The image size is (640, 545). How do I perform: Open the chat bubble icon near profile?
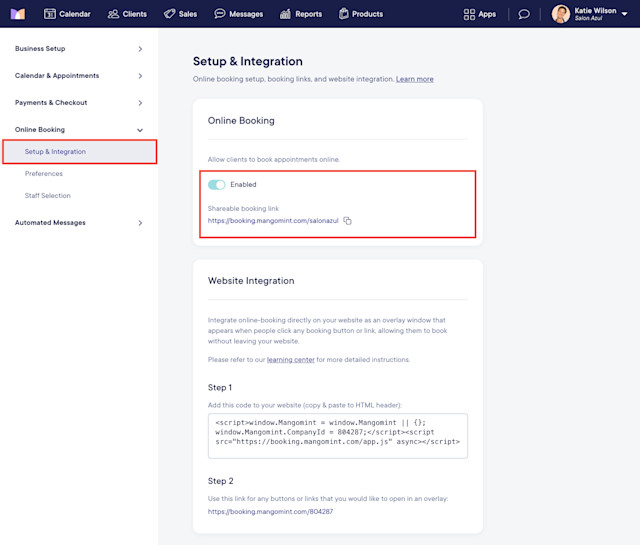(524, 14)
